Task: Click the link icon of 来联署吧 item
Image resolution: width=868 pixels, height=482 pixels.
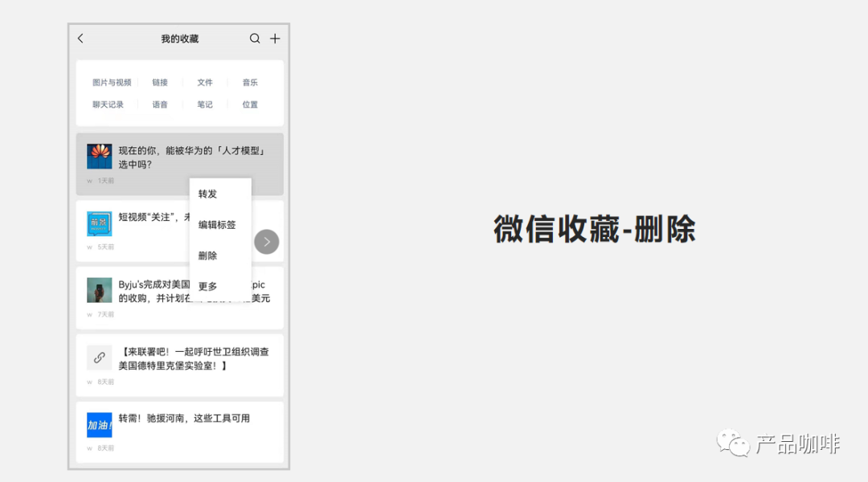Action: [99, 357]
